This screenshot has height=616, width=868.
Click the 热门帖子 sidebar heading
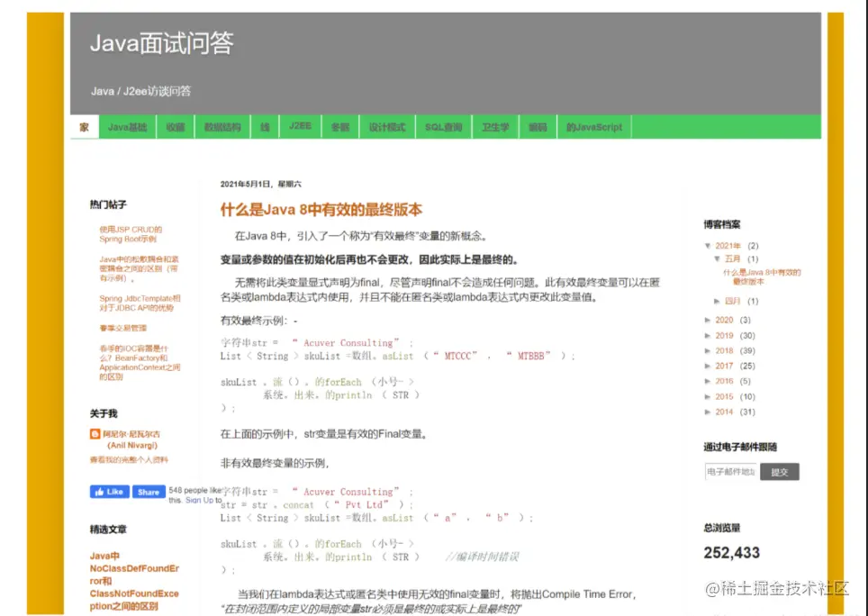[108, 204]
